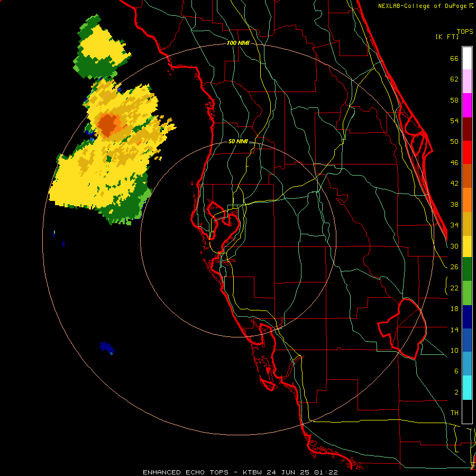Click the '6' legend value

(456, 371)
